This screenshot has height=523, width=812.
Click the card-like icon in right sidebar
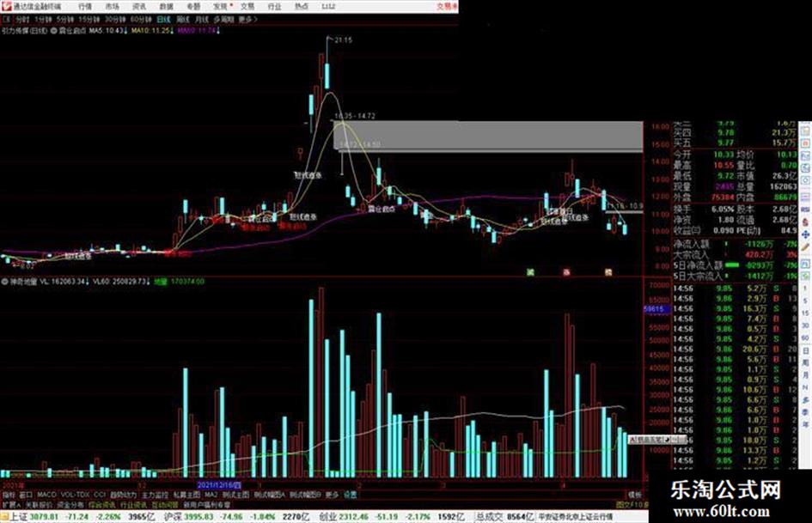tap(806, 196)
